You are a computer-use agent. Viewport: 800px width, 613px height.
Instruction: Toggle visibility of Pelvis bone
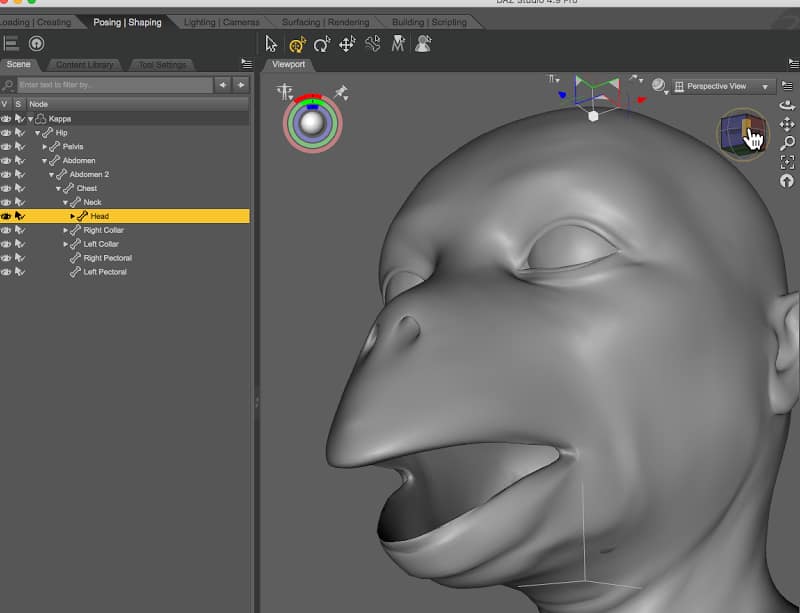pyautogui.click(x=6, y=146)
